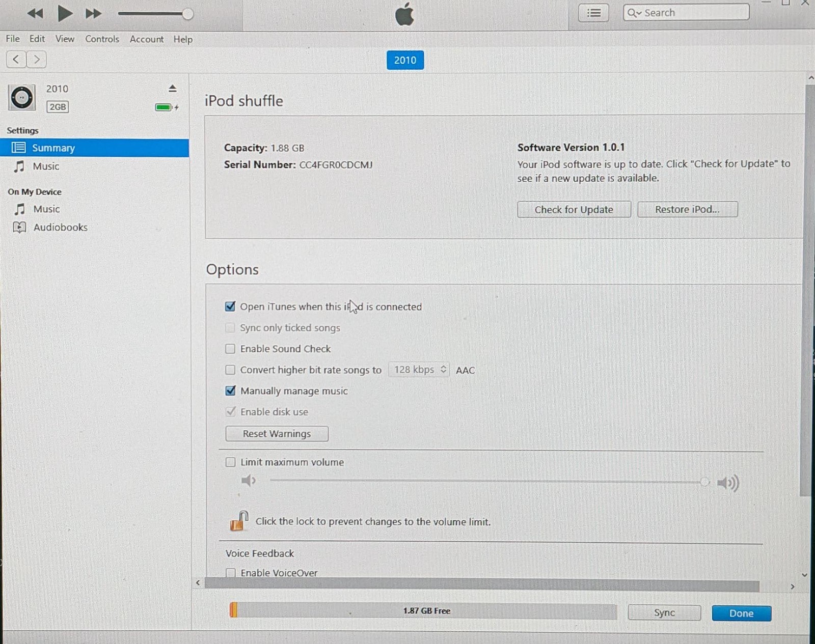The width and height of the screenshot is (815, 644).
Task: Click horizontal scrollbar right arrow
Action: pos(793,586)
